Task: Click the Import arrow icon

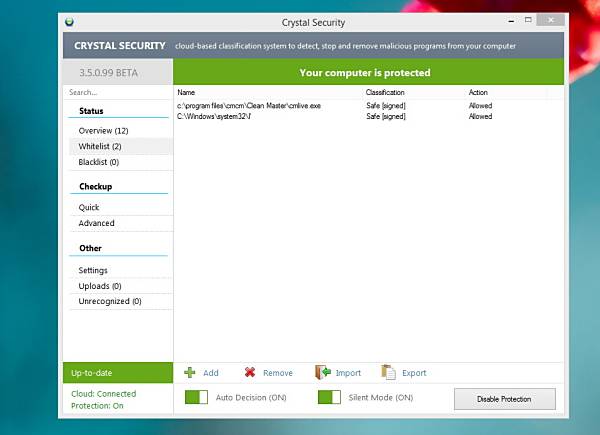Action: [323, 372]
